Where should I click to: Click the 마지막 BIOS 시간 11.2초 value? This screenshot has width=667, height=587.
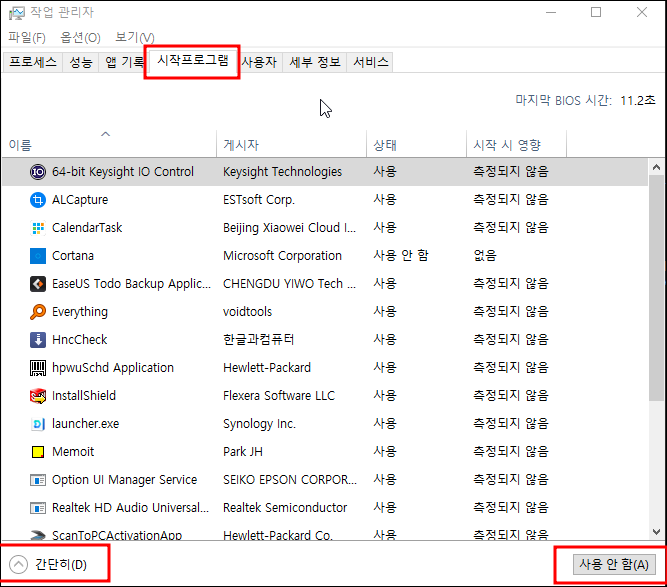pyautogui.click(x=637, y=101)
